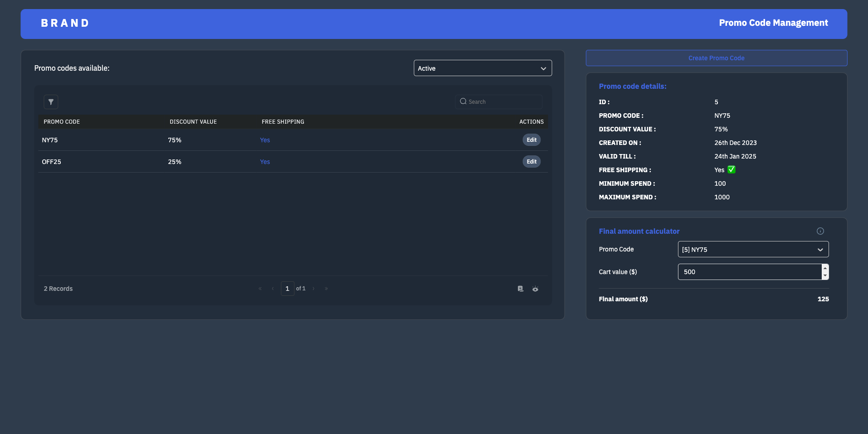868x434 pixels.
Task: Click the info icon in Final amount calculator
Action: pyautogui.click(x=820, y=231)
